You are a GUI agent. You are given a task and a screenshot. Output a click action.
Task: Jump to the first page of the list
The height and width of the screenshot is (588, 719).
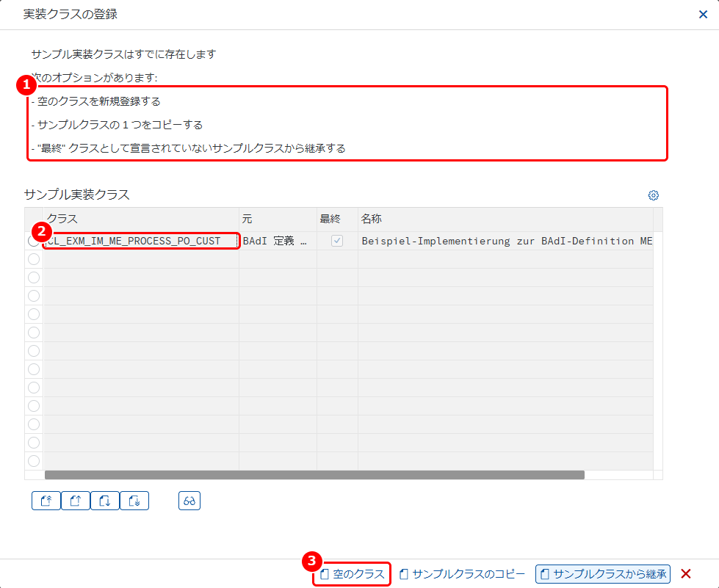46,501
